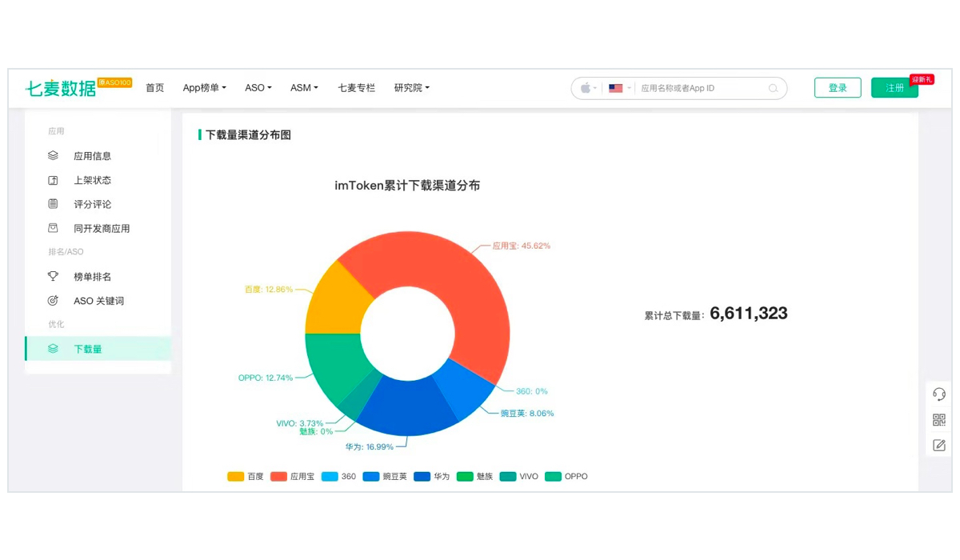This screenshot has height=560, width=960.
Task: Open the US flag country dropdown
Action: 620,88
